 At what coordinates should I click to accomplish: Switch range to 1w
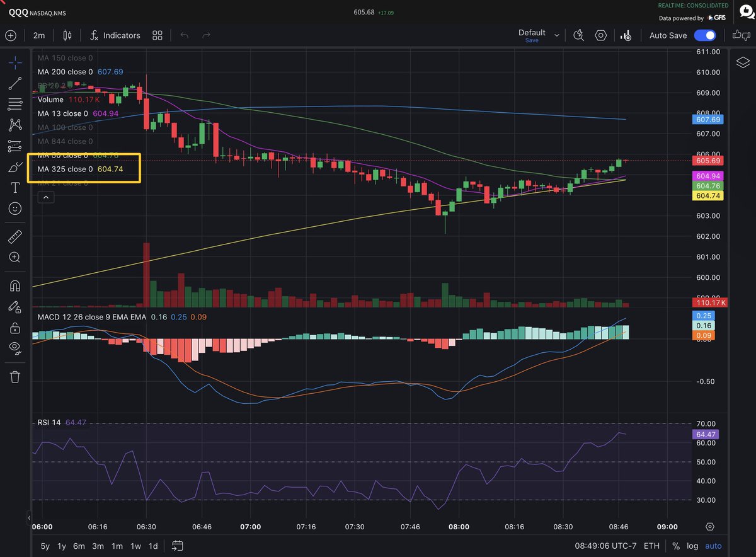click(135, 546)
